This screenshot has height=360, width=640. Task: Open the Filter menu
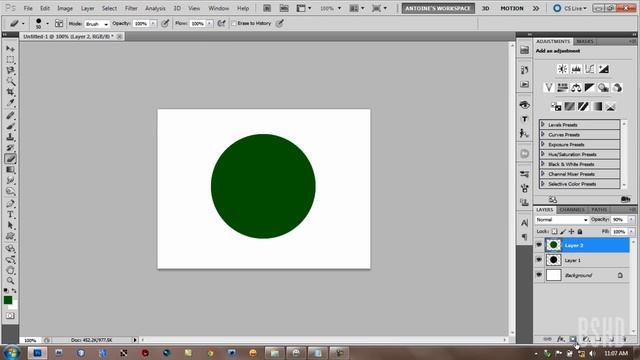pos(131,8)
